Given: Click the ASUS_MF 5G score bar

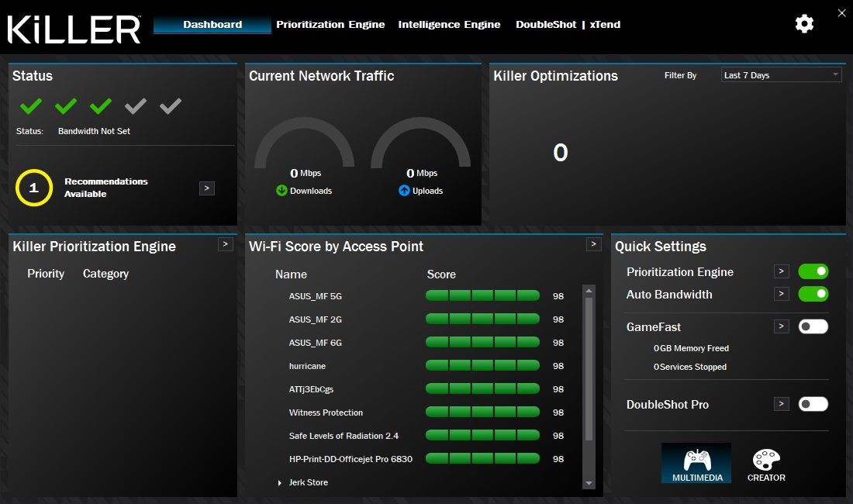Looking at the screenshot, I should point(482,295).
